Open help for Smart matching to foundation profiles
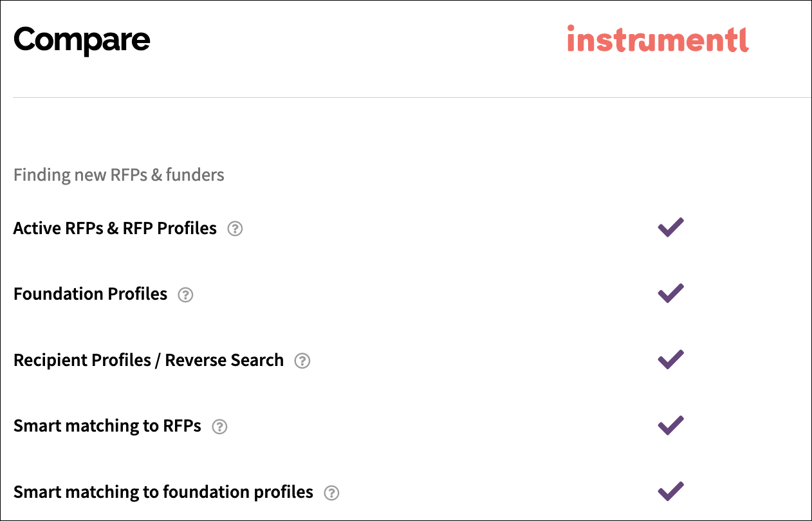Screen dimensions: 812x521 coord(332,493)
